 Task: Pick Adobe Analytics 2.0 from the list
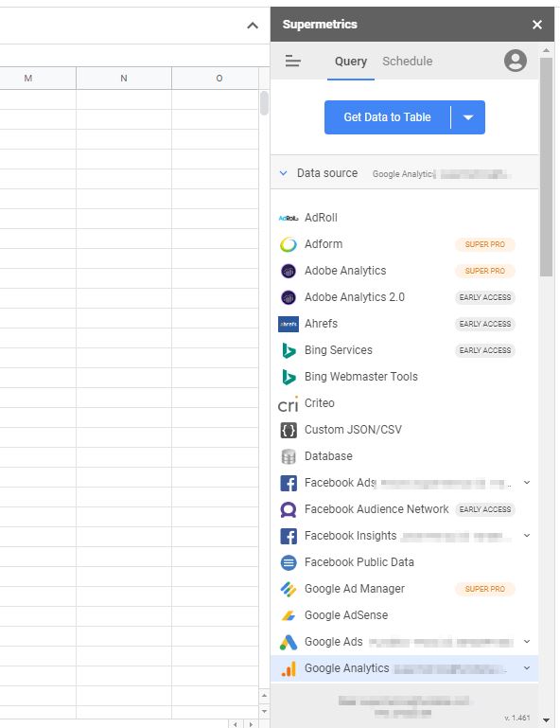pyautogui.click(x=404, y=297)
